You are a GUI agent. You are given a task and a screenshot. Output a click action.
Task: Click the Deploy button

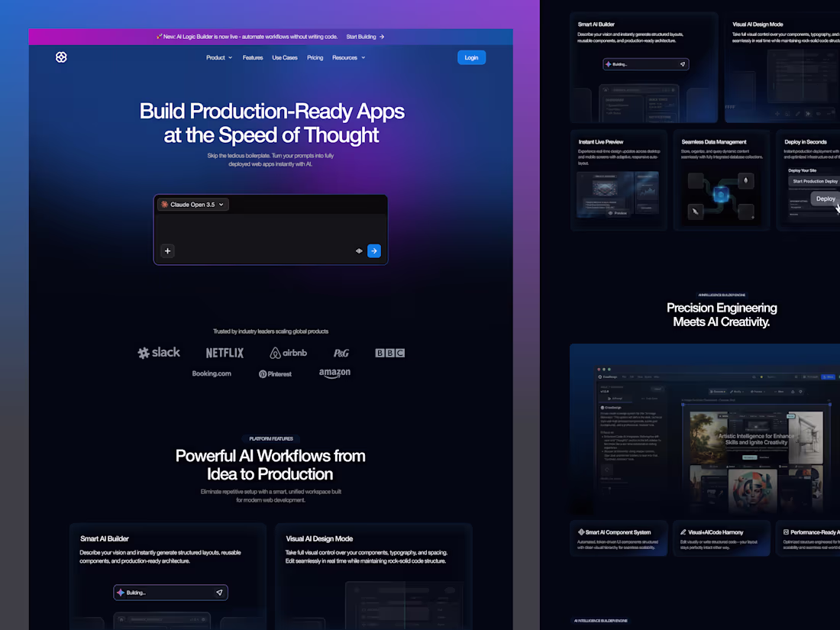tap(825, 199)
